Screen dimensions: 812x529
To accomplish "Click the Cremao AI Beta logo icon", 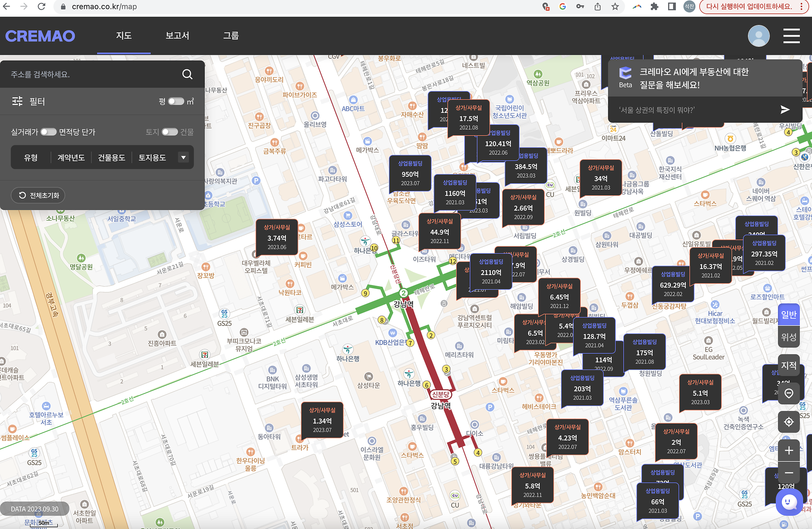I will point(625,73).
